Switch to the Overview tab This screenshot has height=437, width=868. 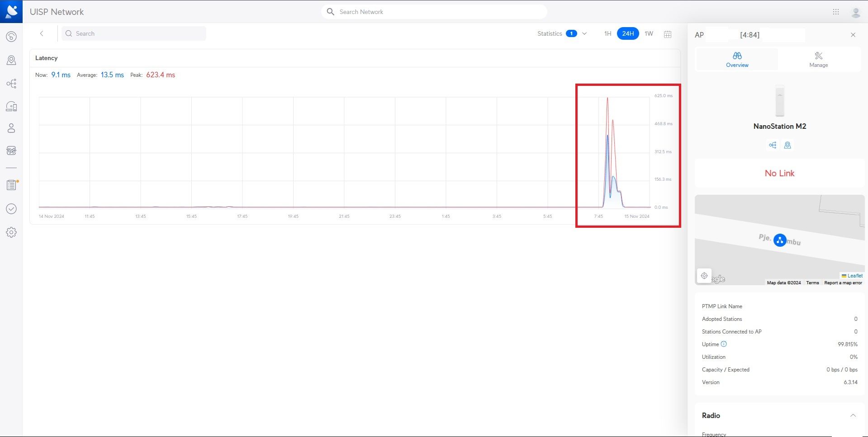click(x=737, y=59)
